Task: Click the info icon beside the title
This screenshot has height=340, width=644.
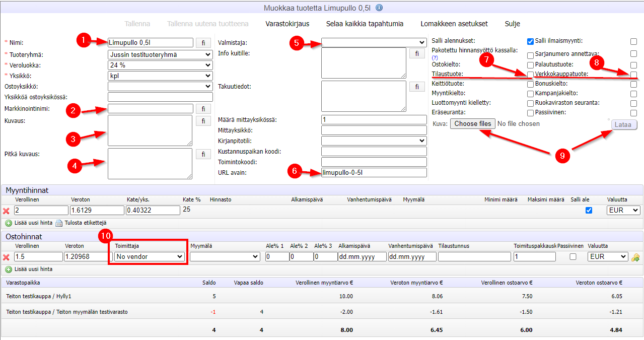Action: [379, 8]
